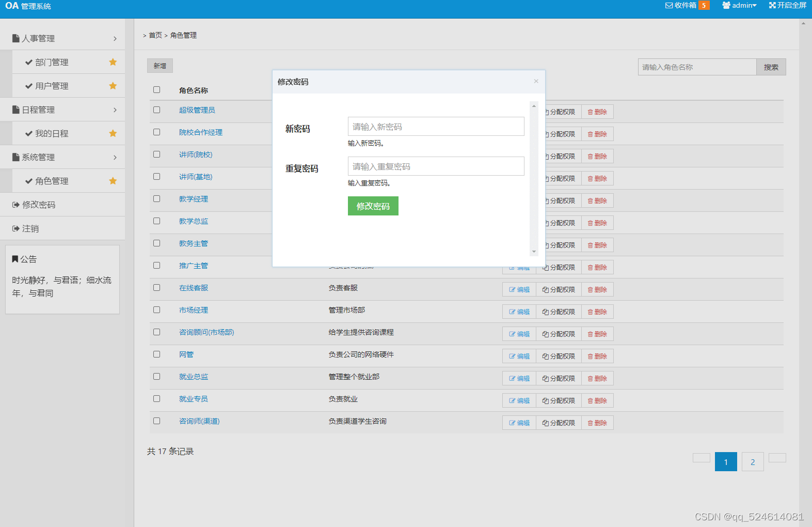This screenshot has width=812, height=527.
Task: Click the document icon beside 日程管理
Action: point(16,110)
